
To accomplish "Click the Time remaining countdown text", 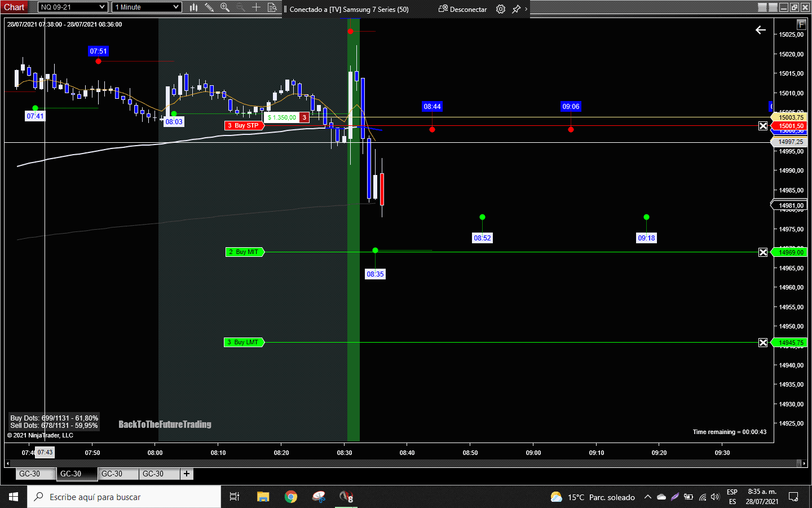I will coord(730,432).
